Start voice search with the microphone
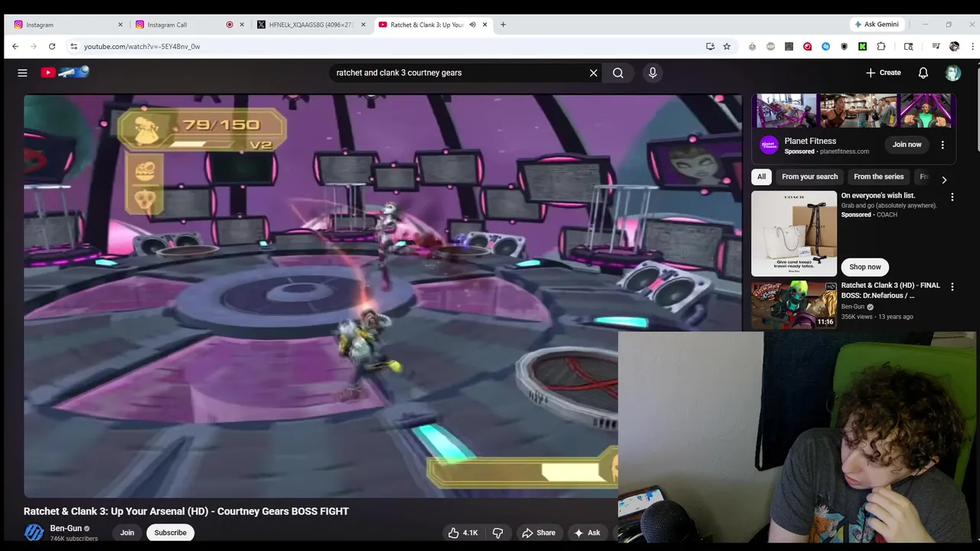Image resolution: width=980 pixels, height=551 pixels. click(652, 73)
